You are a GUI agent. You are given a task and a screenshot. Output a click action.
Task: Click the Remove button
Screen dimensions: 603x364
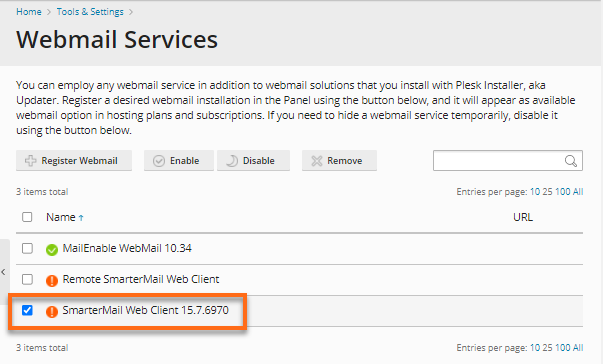pos(339,161)
